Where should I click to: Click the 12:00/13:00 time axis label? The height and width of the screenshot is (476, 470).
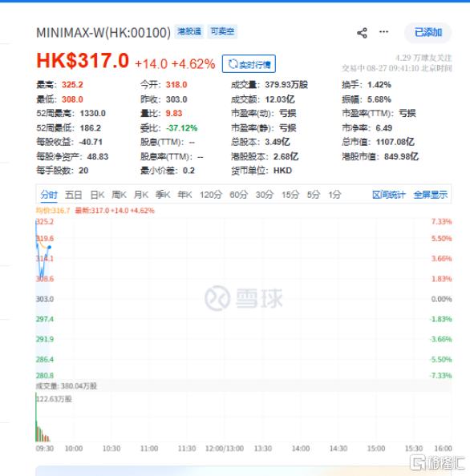(x=225, y=449)
